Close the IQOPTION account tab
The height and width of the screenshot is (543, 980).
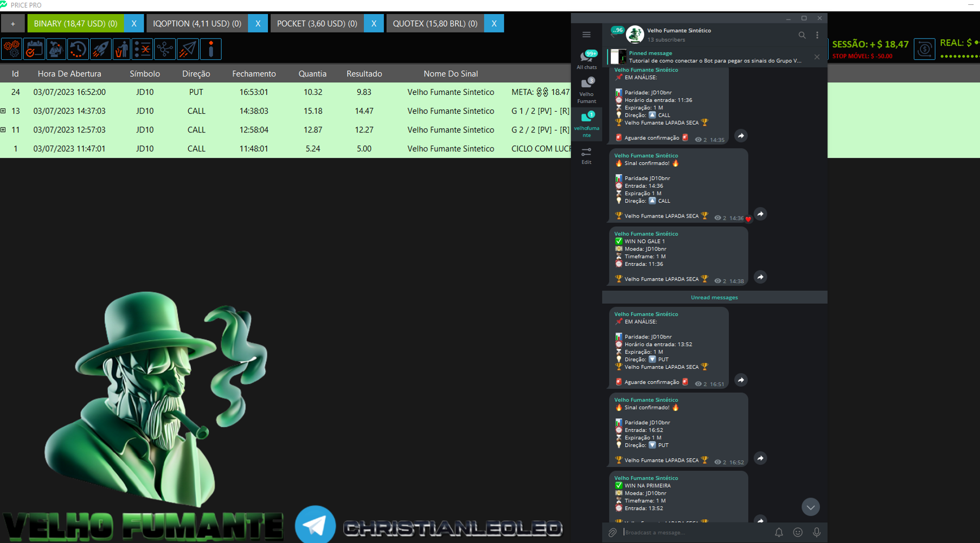pyautogui.click(x=258, y=23)
